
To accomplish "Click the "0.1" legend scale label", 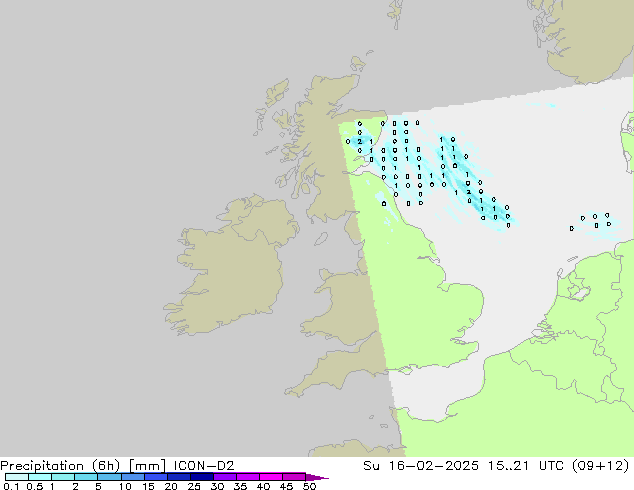I will click(x=11, y=486).
